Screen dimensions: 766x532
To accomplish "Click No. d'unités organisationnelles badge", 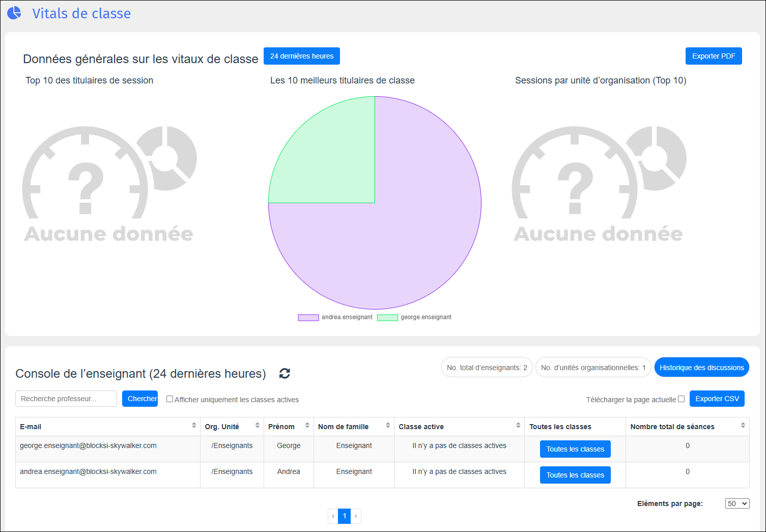I will coord(593,368).
